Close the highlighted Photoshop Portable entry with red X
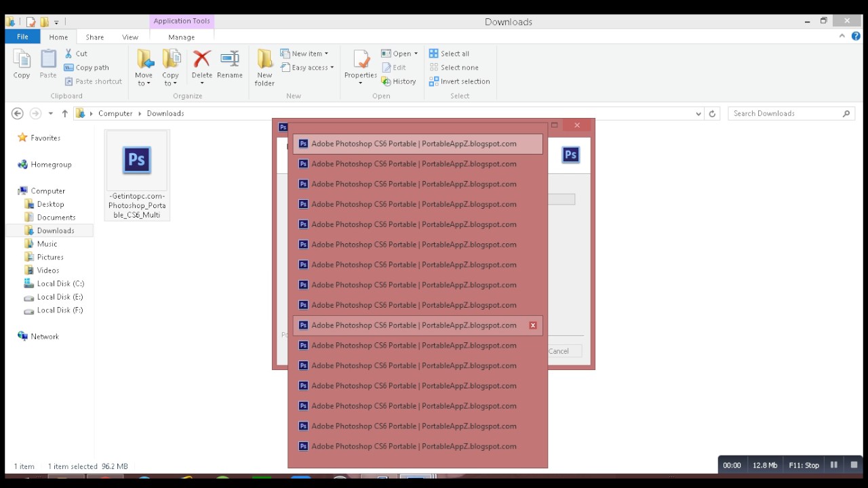This screenshot has width=868, height=488. click(x=533, y=325)
